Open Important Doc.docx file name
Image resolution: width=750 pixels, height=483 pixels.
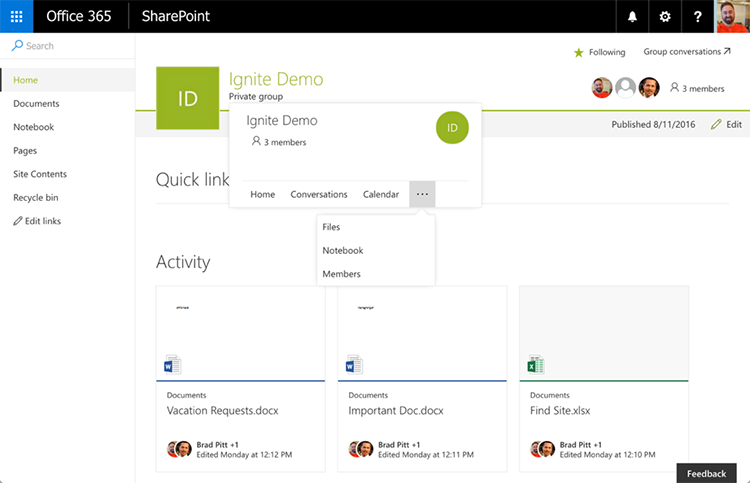click(x=396, y=410)
